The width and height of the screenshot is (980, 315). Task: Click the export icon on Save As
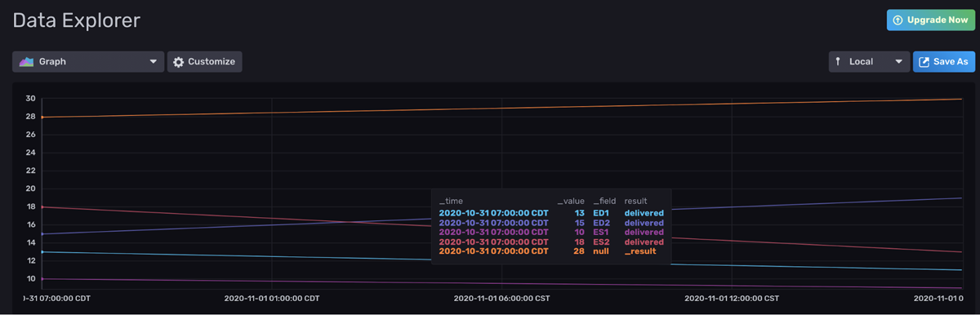(924, 62)
